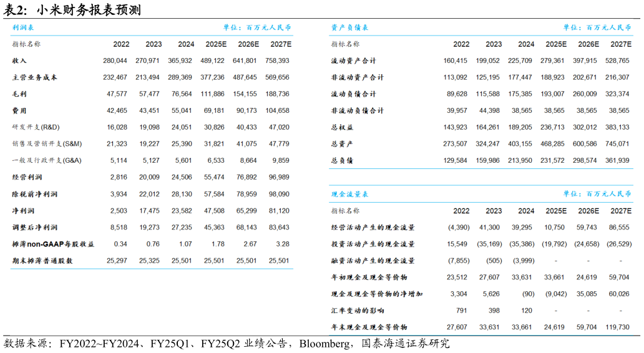
Task: Click the 2027E header in 现金流量表
Action: [621, 211]
